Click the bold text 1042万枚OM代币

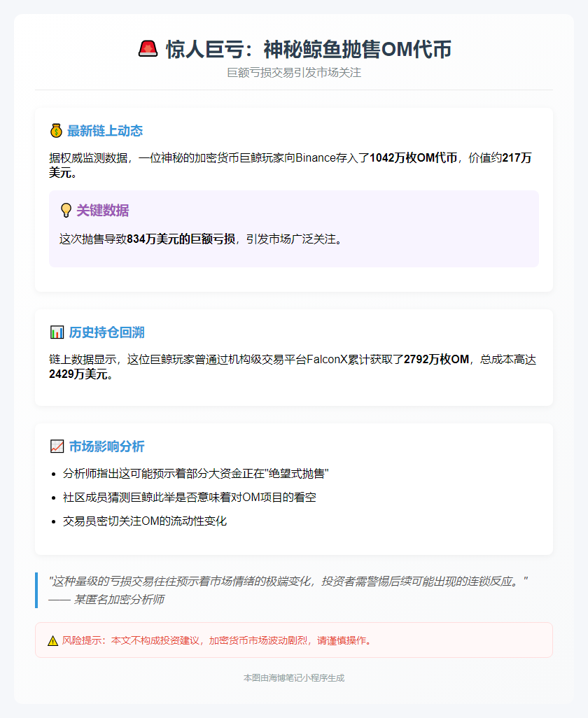[414, 158]
